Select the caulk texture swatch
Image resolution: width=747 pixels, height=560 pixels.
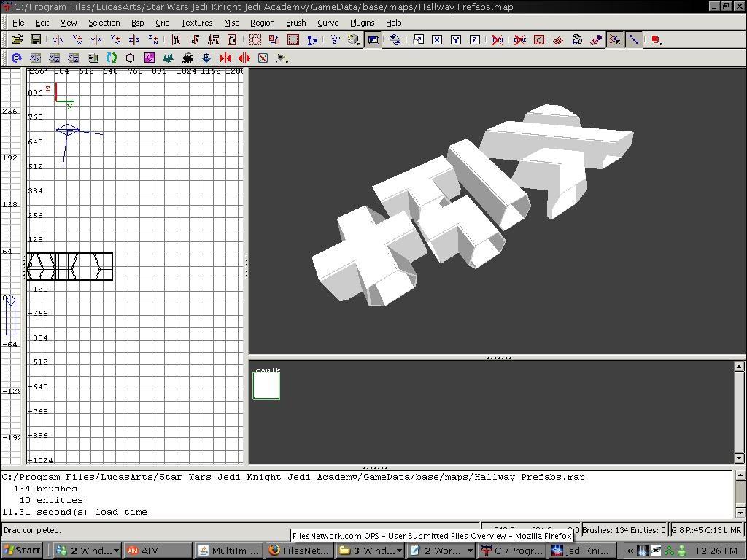tap(266, 385)
